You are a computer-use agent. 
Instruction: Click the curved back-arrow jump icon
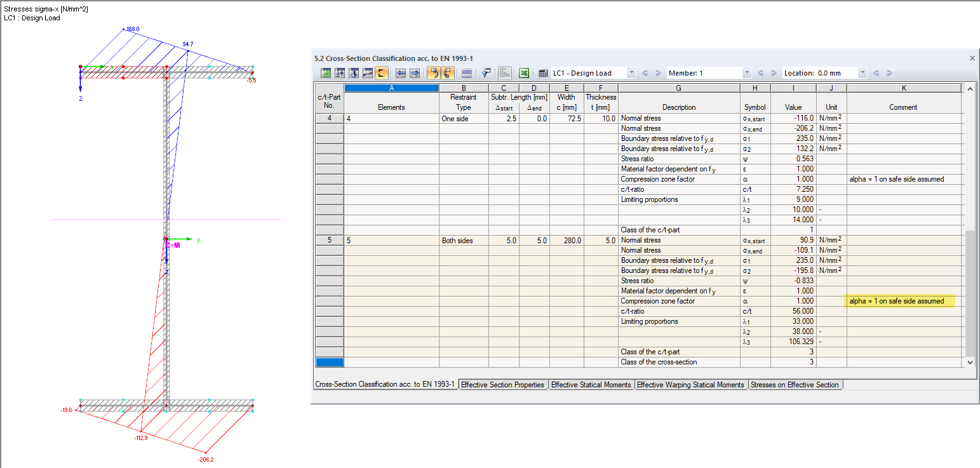(434, 73)
